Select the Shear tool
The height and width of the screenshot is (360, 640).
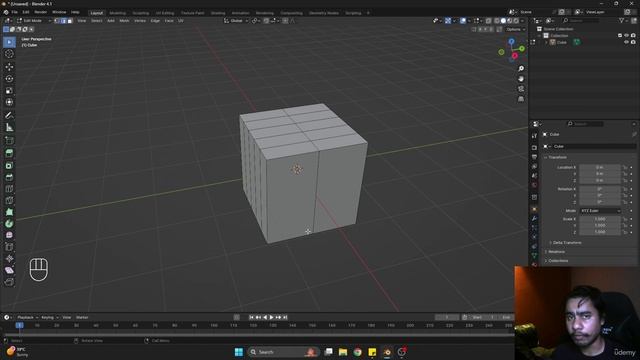coord(9,270)
